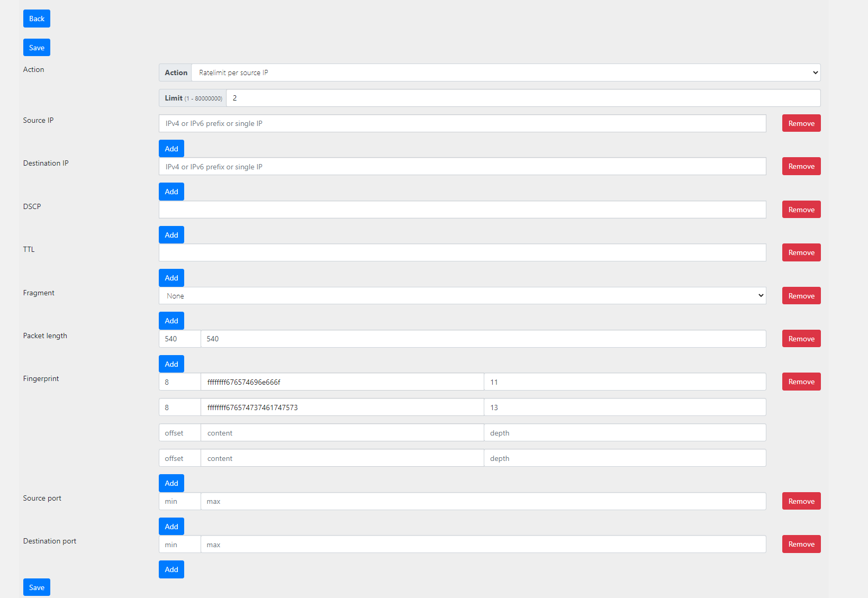Edit fingerprint content ffffffff676574696e666f
The width and height of the screenshot is (868, 598).
click(342, 382)
